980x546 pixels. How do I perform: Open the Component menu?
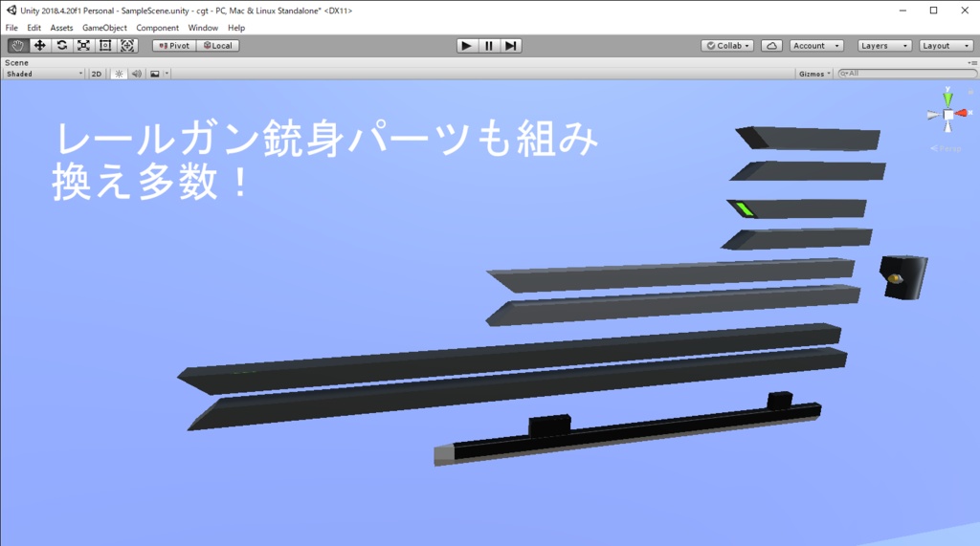coord(158,28)
